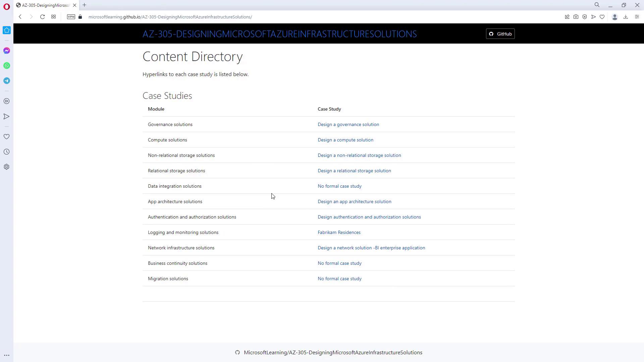The image size is (644, 362).
Task: Click the snapshot camera icon
Action: click(x=576, y=17)
